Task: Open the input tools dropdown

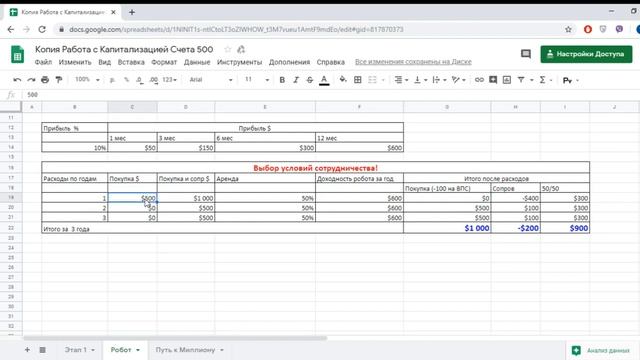Action: [x=570, y=80]
